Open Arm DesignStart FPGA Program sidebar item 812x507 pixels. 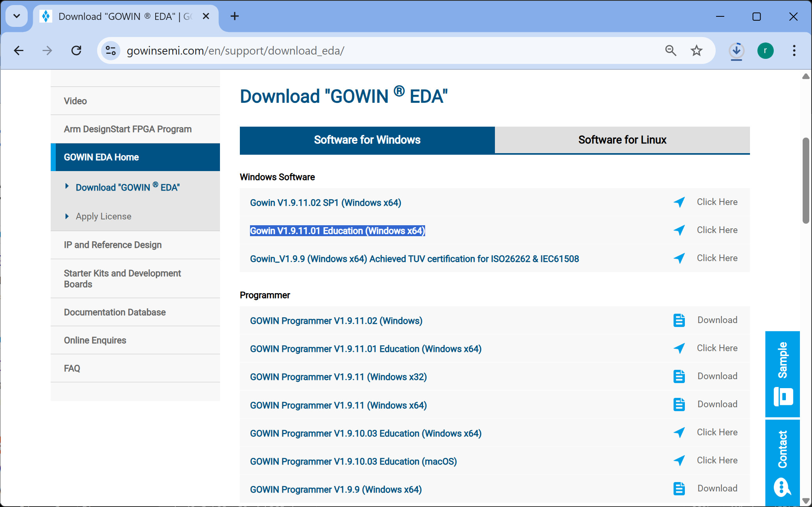click(135, 129)
